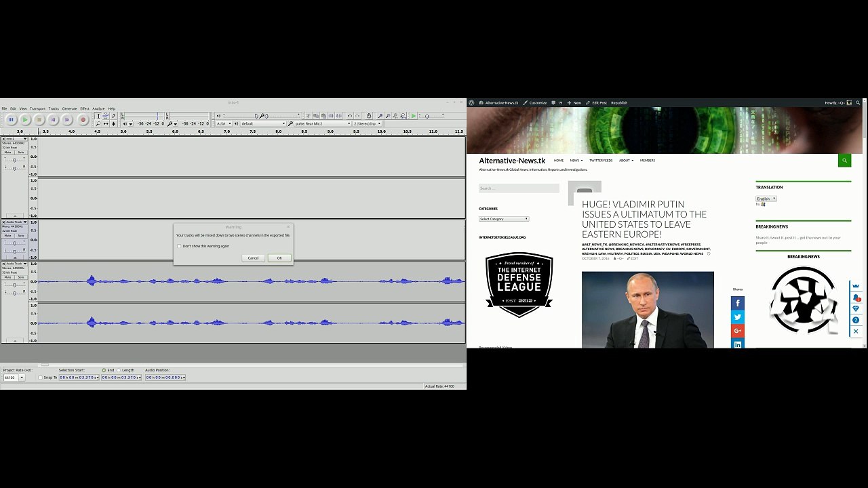Open the Generate menu

69,108
